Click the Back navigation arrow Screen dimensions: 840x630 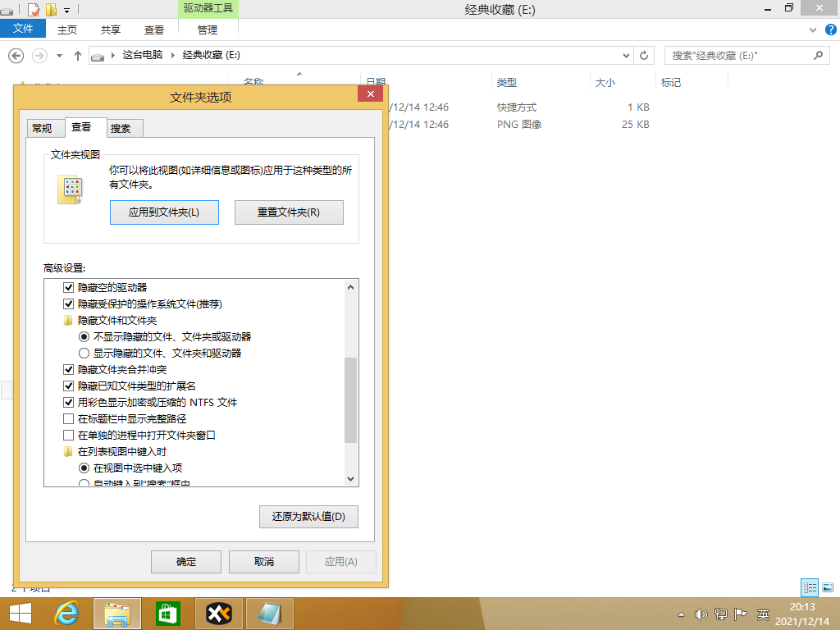(16, 56)
